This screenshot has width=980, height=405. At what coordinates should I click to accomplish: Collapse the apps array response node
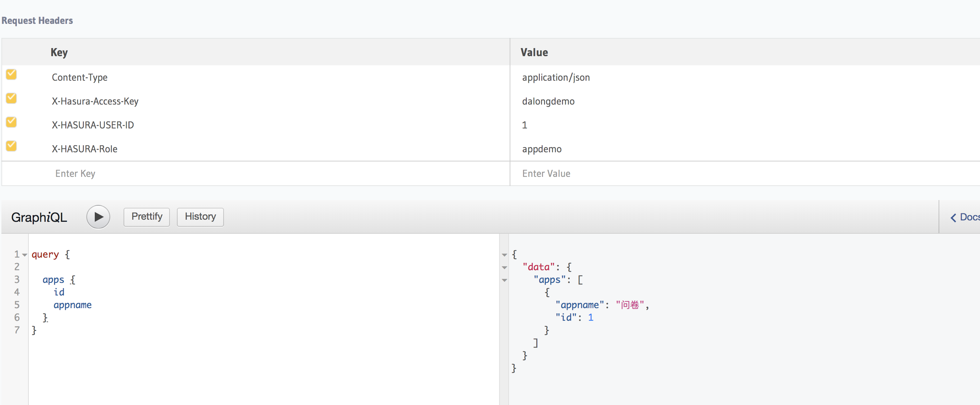506,280
